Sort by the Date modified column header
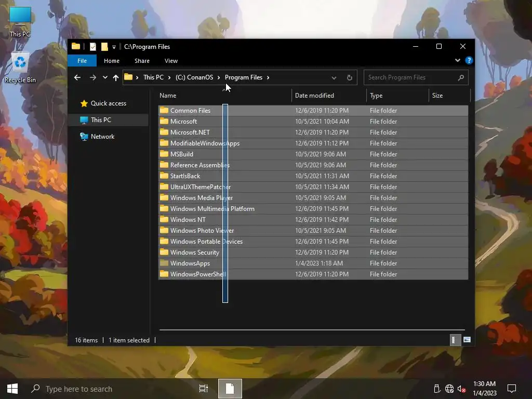Screen dimensions: 532x399 329,96
